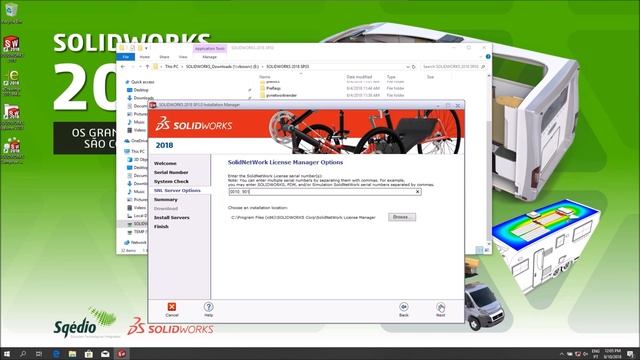Launch Microsoft Edge from the taskbar
The width and height of the screenshot is (640, 360).
(56, 353)
